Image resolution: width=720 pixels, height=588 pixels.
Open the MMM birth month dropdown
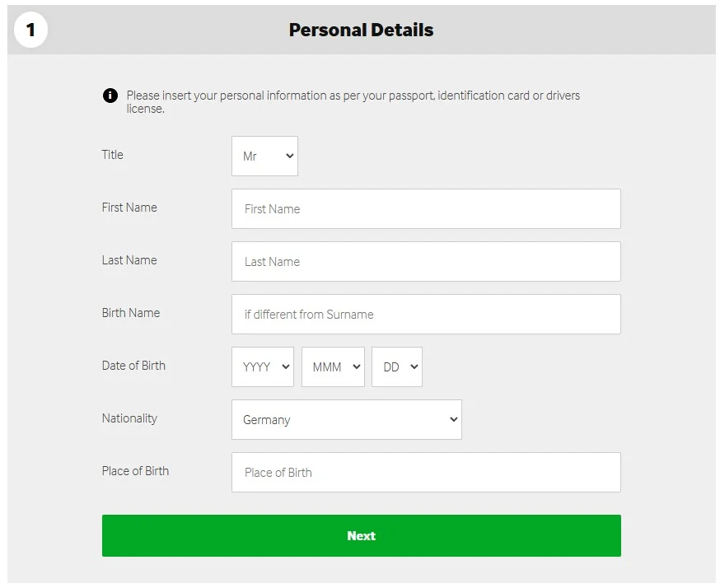(x=333, y=366)
